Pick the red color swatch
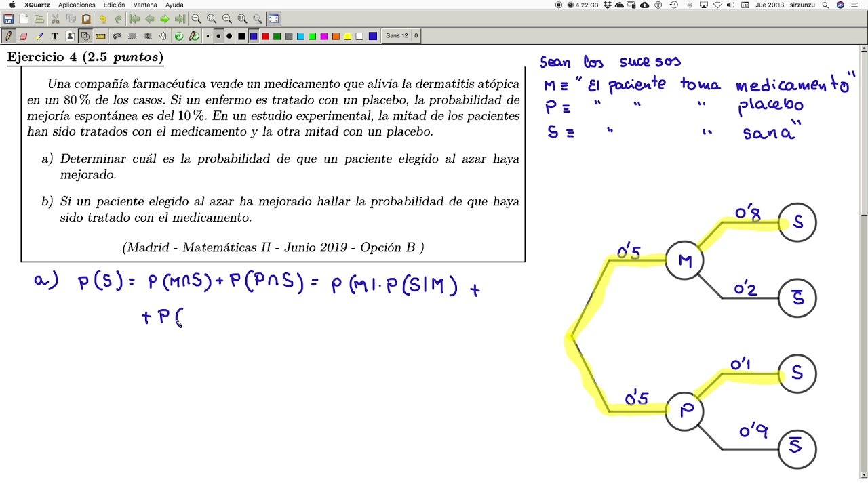 click(x=265, y=36)
